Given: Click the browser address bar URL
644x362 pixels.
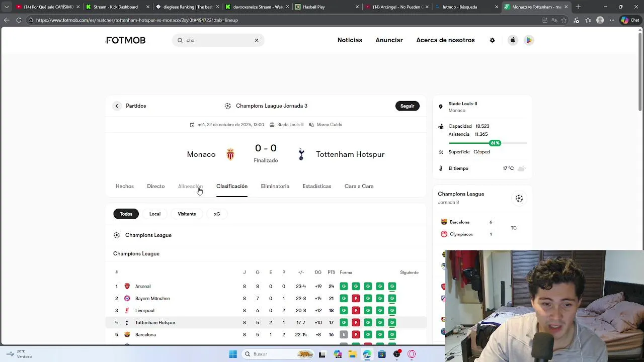Looking at the screenshot, I should point(137,20).
